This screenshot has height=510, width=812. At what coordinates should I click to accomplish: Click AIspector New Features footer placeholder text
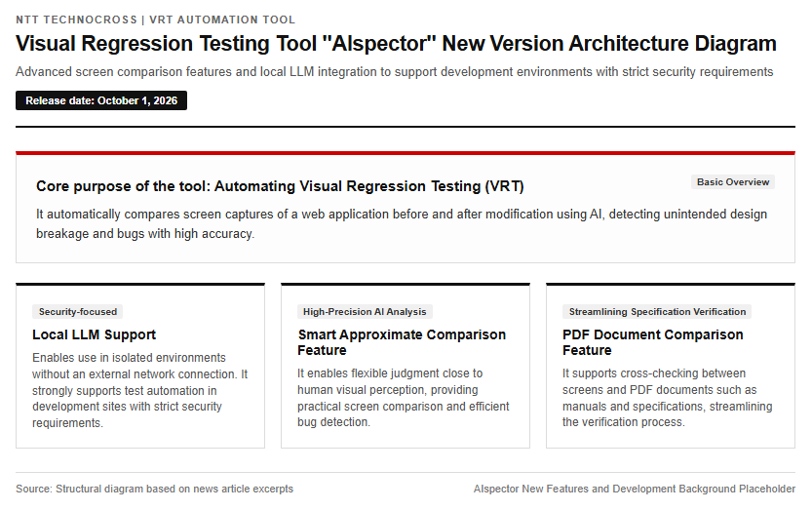(635, 489)
